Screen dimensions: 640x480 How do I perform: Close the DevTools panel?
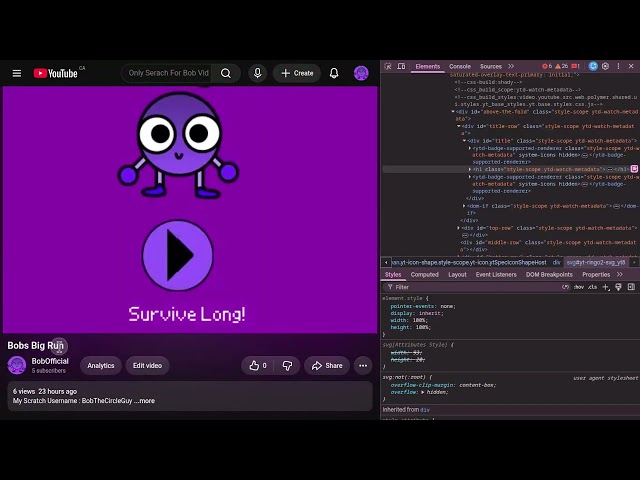coord(631,66)
